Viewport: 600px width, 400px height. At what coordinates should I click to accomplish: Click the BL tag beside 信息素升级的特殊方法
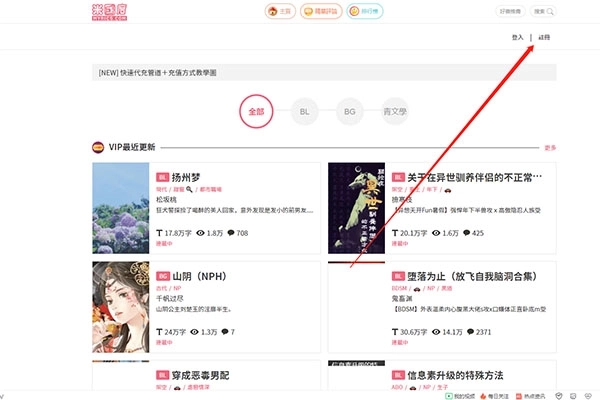pyautogui.click(x=398, y=374)
